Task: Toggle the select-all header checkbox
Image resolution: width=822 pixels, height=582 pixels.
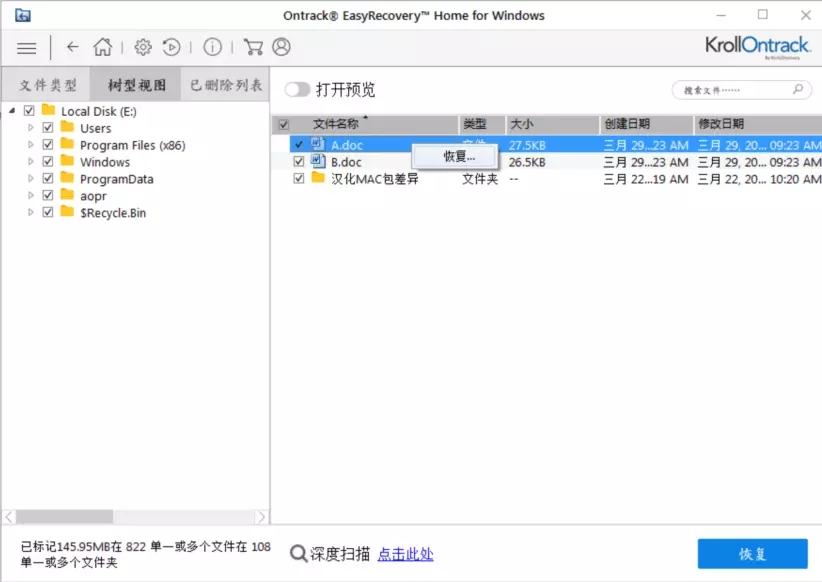Action: coord(284,125)
